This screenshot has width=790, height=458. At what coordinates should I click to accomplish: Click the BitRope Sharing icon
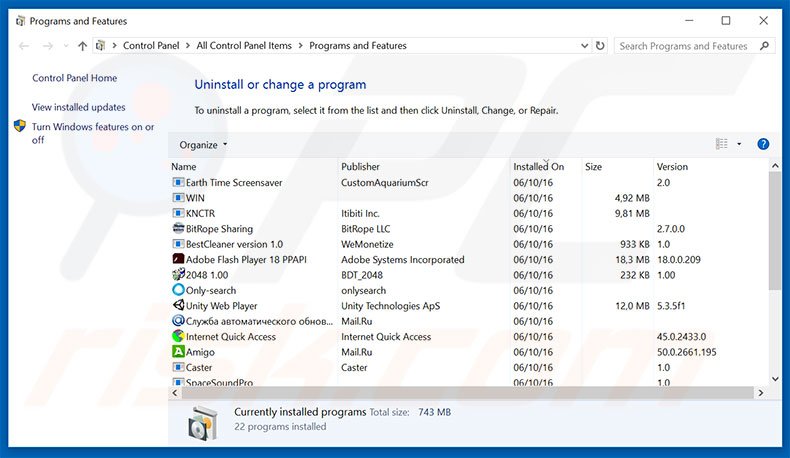(x=178, y=228)
